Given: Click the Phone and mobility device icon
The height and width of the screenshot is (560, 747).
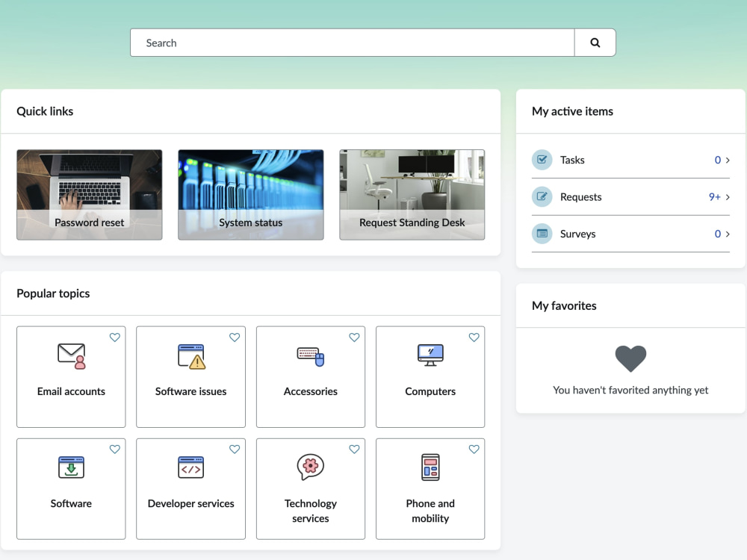Looking at the screenshot, I should (430, 467).
